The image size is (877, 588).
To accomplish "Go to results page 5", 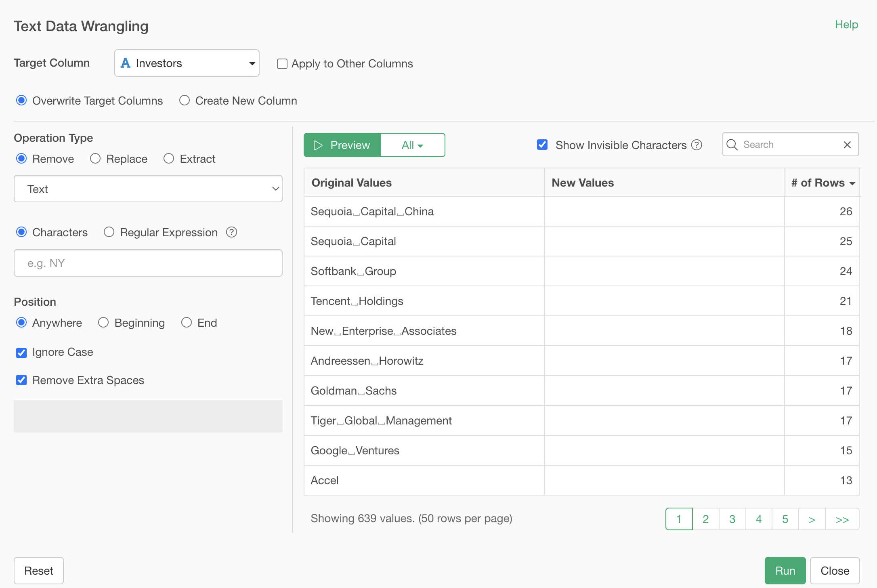I will [785, 519].
